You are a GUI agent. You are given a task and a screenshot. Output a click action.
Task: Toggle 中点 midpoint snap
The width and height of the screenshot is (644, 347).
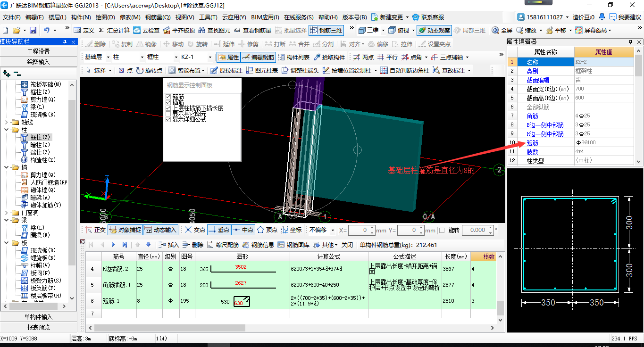pos(243,230)
